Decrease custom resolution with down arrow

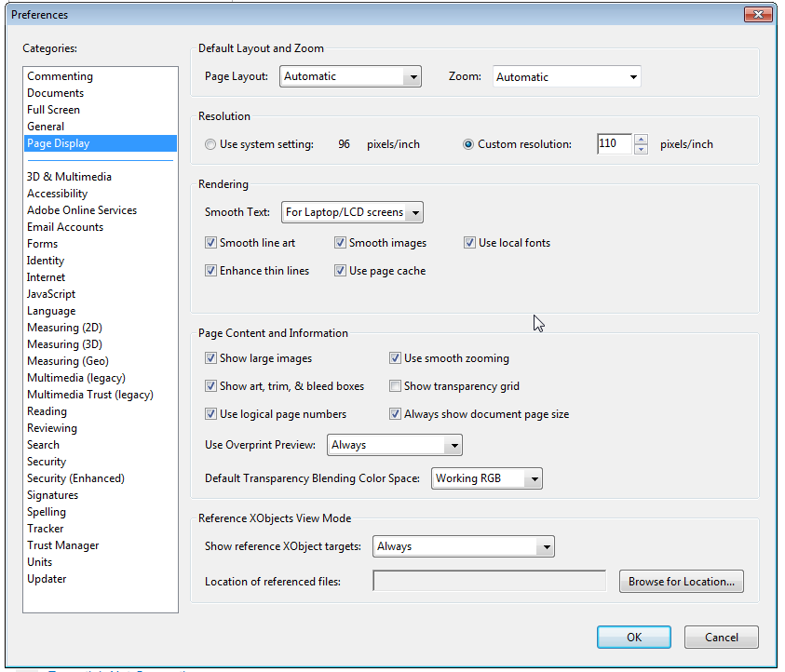pos(641,149)
